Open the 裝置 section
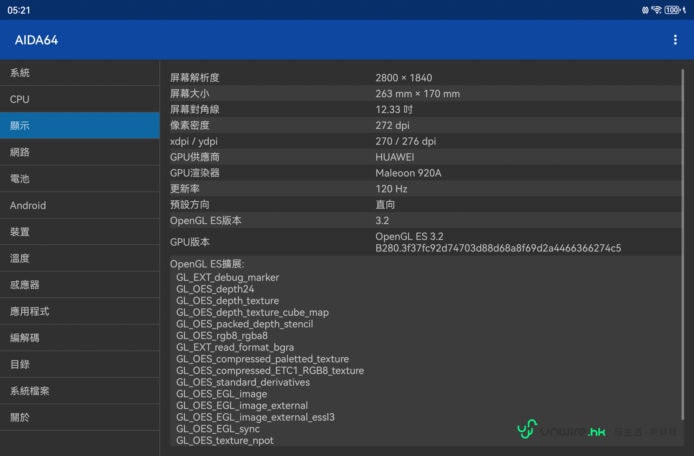 80,232
